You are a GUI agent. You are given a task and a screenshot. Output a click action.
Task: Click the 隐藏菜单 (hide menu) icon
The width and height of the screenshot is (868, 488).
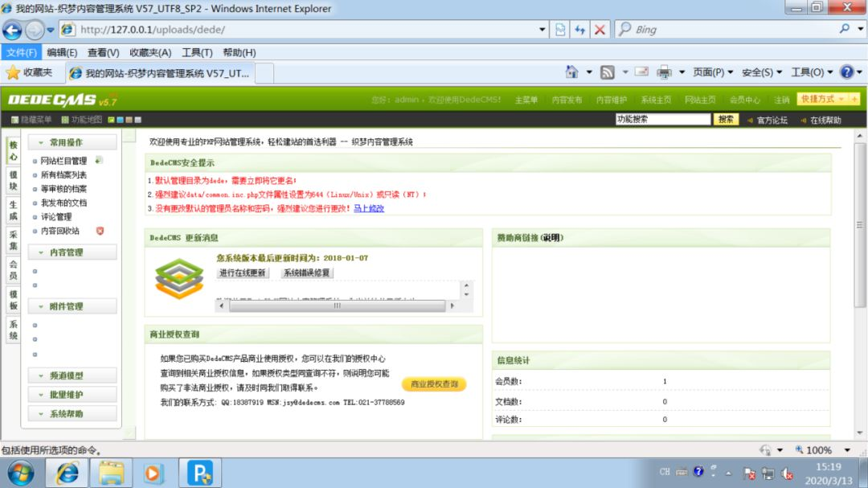coord(14,119)
